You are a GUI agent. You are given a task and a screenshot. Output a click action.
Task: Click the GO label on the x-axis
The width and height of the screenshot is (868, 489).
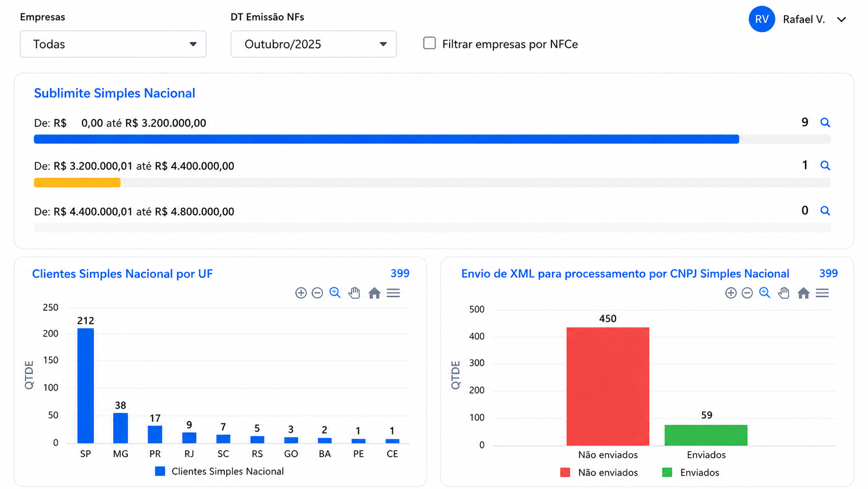(x=291, y=454)
